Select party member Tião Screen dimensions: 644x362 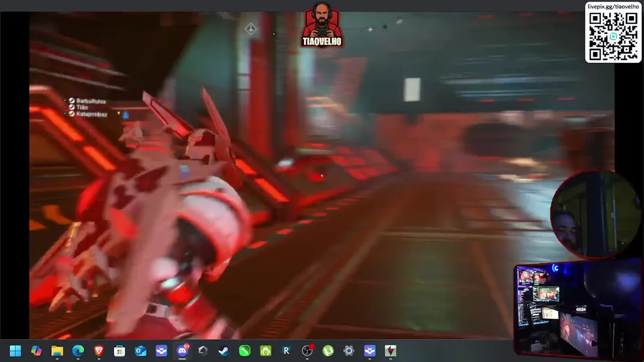click(82, 108)
